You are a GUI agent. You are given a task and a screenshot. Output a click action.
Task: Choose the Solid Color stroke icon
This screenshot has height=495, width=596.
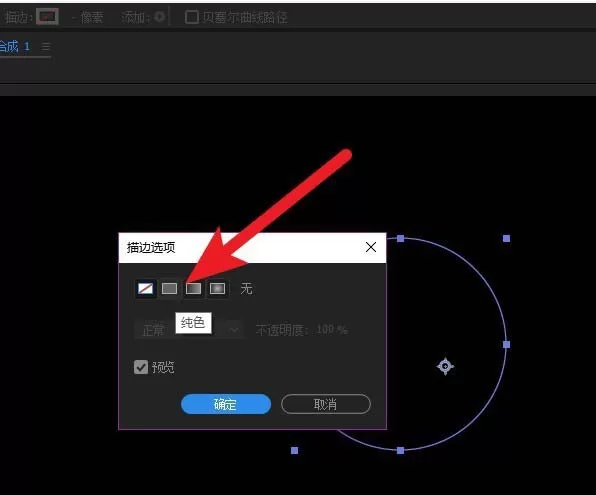click(x=169, y=289)
